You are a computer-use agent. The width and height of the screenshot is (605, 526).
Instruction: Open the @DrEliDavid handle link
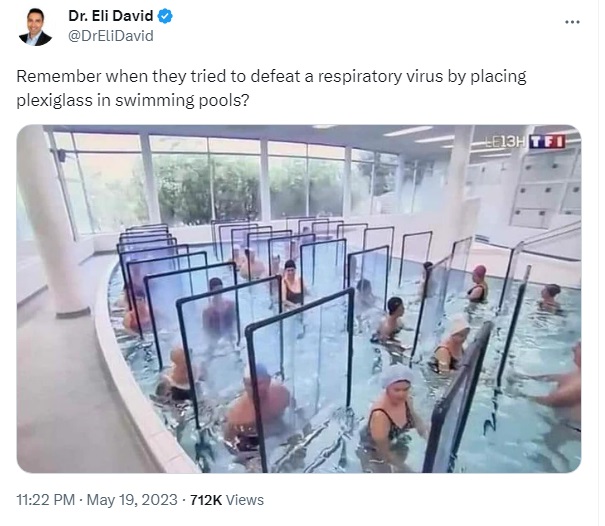[x=111, y=36]
